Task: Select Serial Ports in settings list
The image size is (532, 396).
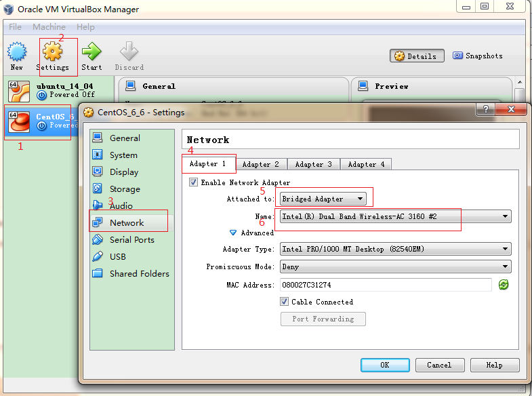Action: [132, 239]
